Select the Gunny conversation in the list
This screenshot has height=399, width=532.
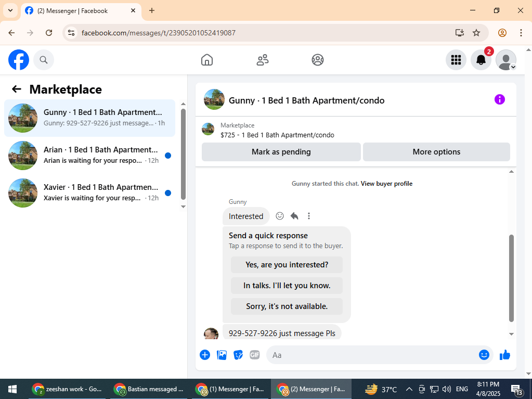point(89,118)
